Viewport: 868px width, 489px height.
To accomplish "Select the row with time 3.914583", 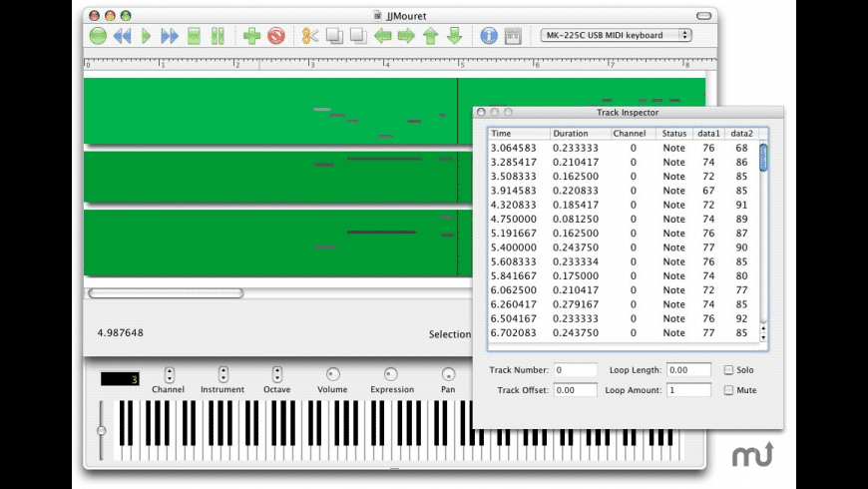I will [624, 191].
